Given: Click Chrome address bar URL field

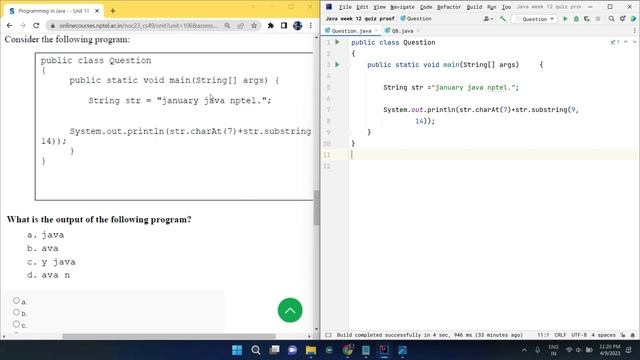Looking at the screenshot, I should (139, 25).
